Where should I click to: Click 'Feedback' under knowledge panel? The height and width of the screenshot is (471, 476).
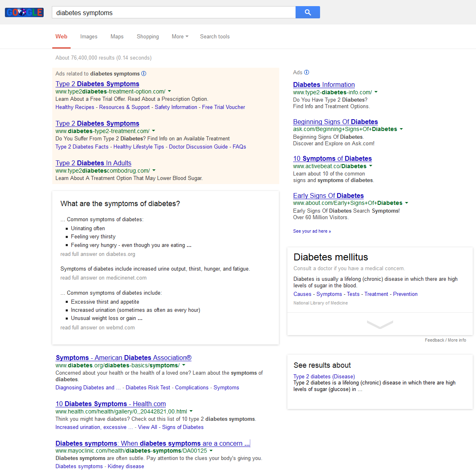[434, 340]
